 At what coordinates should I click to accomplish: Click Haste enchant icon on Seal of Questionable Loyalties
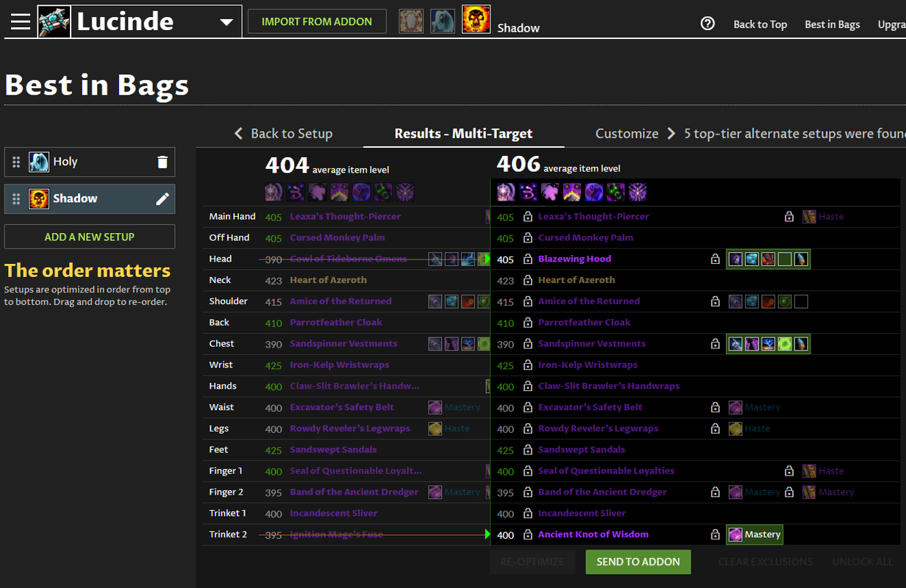tap(810, 471)
